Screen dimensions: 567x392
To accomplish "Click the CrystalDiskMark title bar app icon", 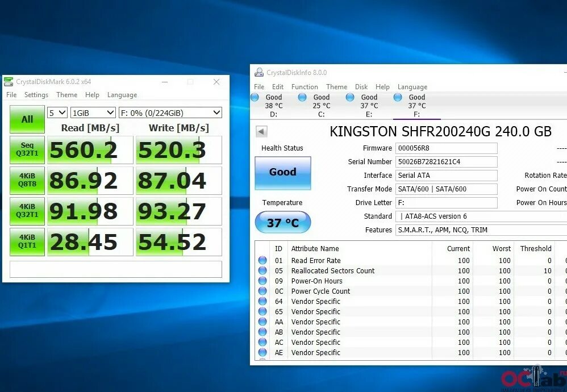I will click(x=9, y=82).
